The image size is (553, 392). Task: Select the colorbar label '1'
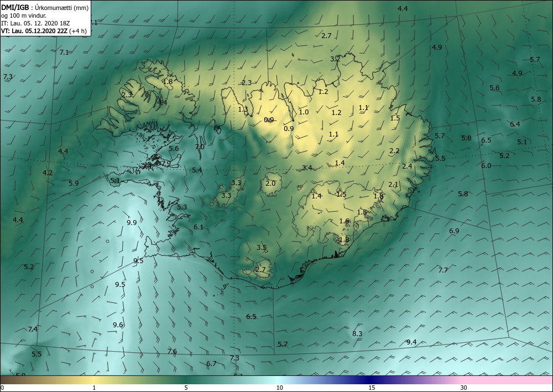click(94, 388)
